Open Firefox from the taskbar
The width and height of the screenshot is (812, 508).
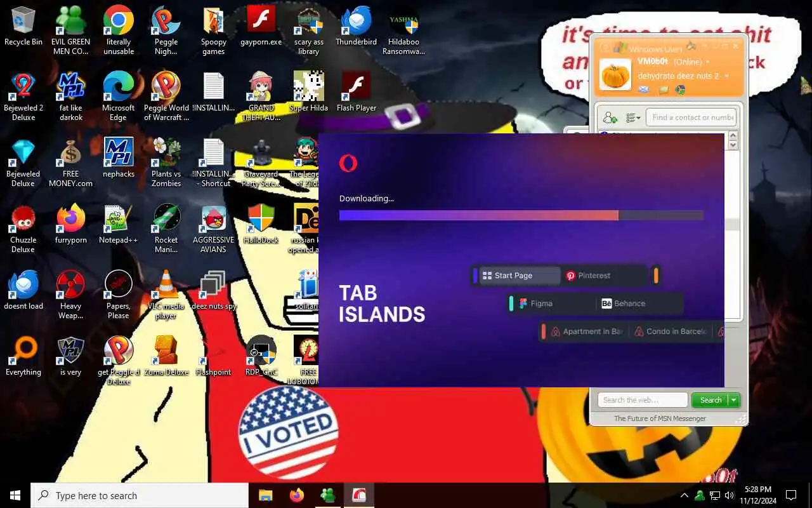(296, 495)
